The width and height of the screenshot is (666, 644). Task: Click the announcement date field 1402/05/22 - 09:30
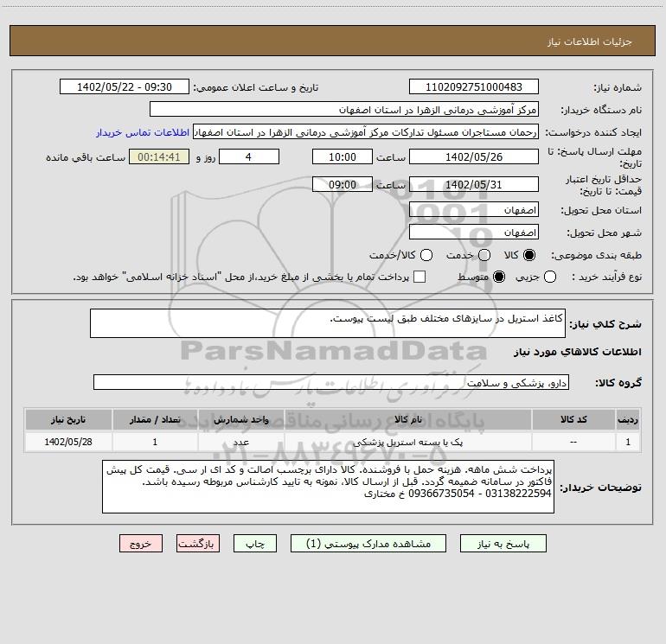[x=125, y=86]
